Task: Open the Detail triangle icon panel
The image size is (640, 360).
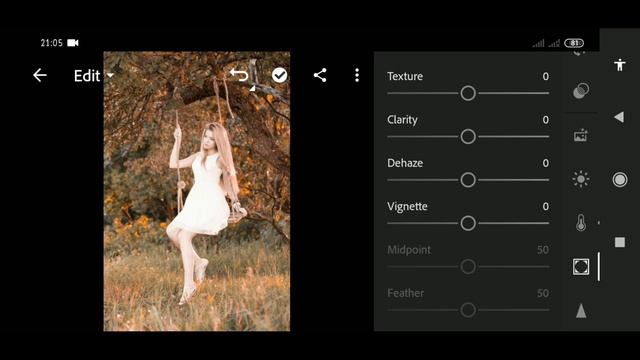Action: pyautogui.click(x=581, y=311)
